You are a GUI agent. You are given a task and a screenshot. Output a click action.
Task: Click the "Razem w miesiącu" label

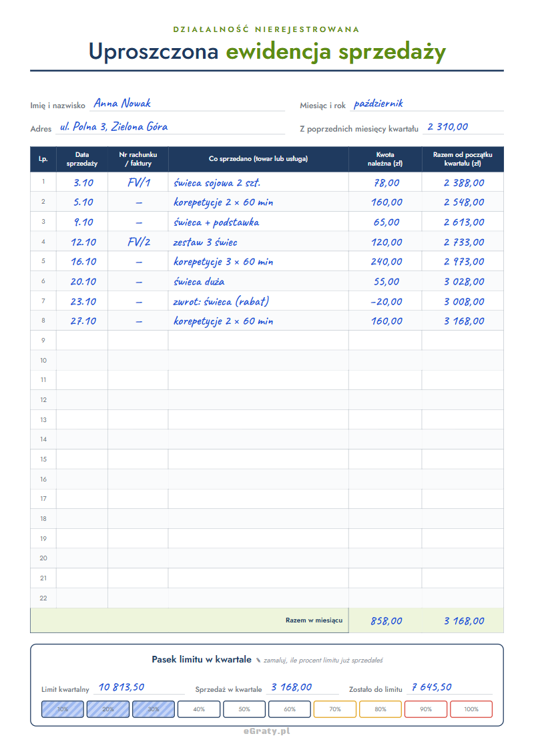(314, 620)
